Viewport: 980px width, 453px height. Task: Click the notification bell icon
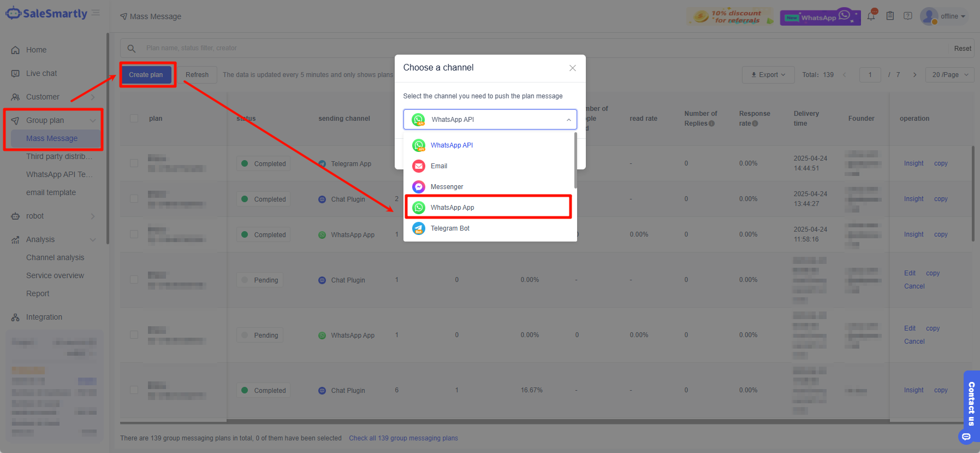tap(871, 16)
